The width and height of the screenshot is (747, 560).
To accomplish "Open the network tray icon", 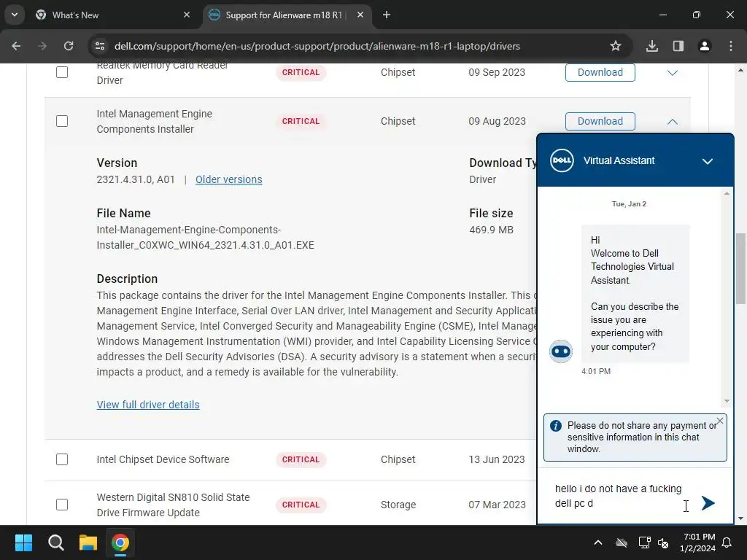I will 644,542.
